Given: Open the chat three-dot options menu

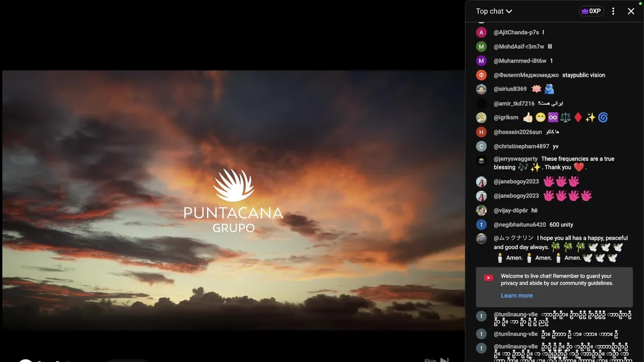Looking at the screenshot, I should (613, 11).
